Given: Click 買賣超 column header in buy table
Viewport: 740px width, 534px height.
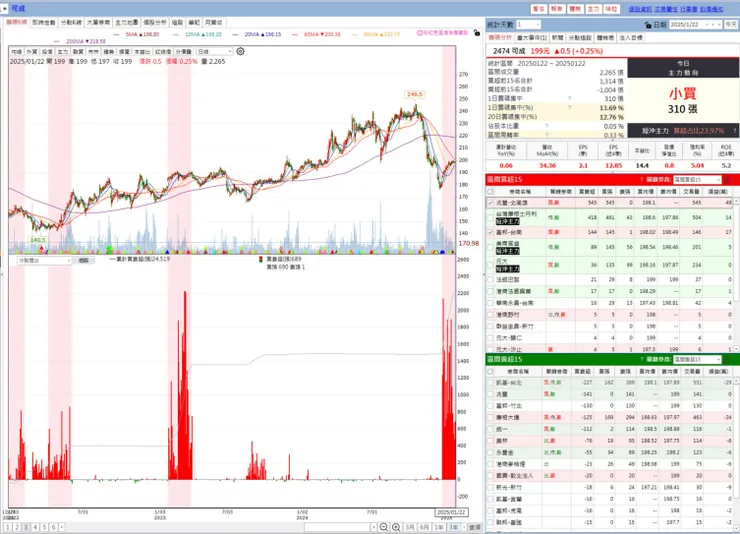Looking at the screenshot, I should point(587,192).
